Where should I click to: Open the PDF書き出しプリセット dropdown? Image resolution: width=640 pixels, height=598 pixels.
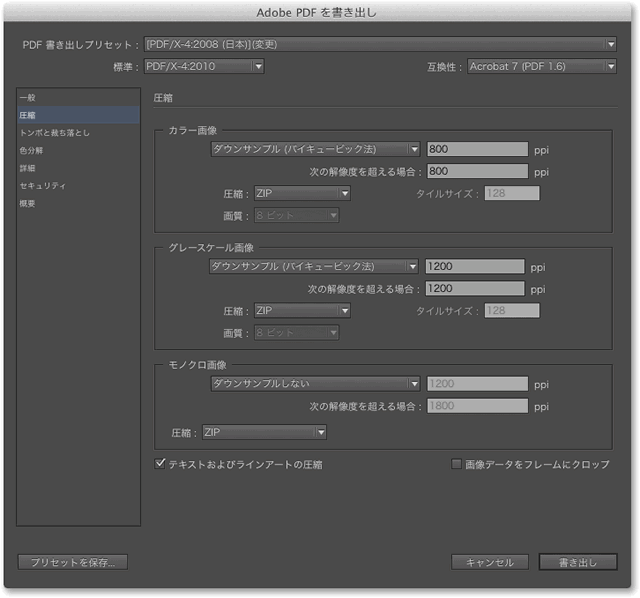[380, 45]
